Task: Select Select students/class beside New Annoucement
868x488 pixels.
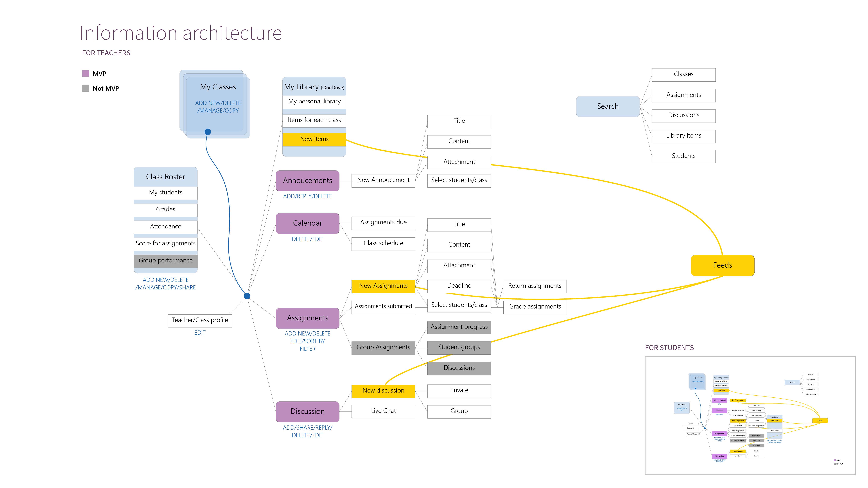Action: (x=459, y=181)
